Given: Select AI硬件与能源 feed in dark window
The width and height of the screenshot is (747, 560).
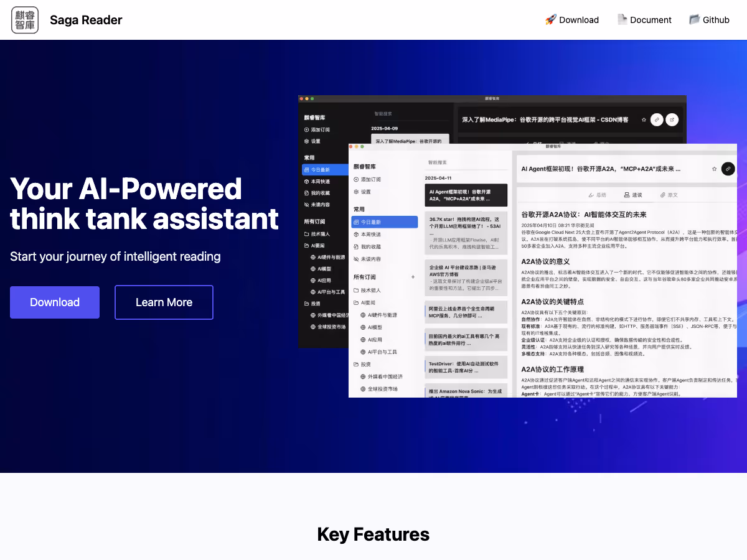Looking at the screenshot, I should (327, 257).
